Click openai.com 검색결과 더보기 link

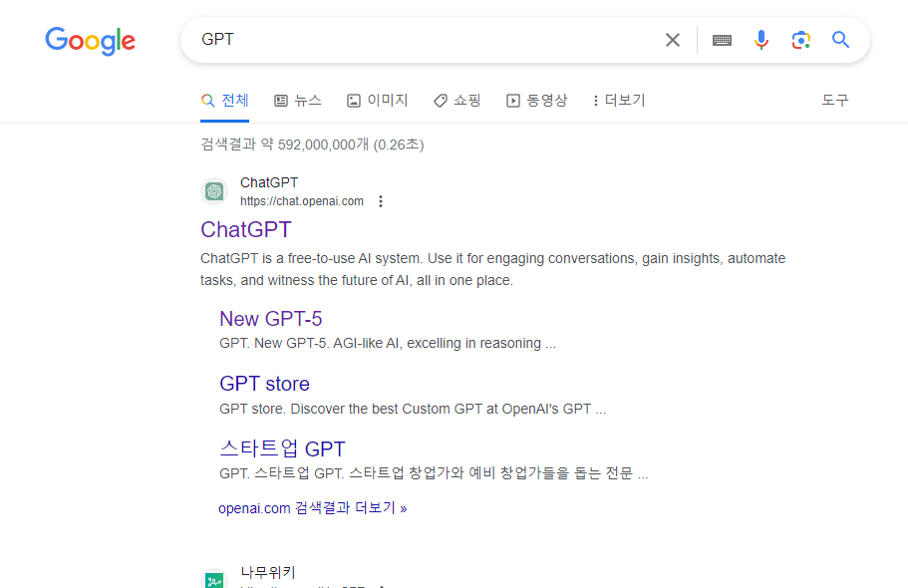coord(313,508)
